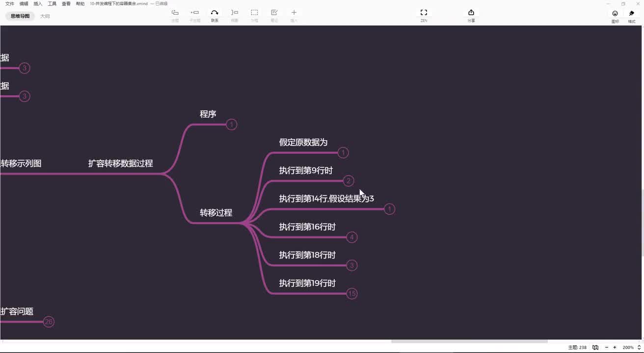Open the Icon/marker (图标) panel

pos(615,14)
